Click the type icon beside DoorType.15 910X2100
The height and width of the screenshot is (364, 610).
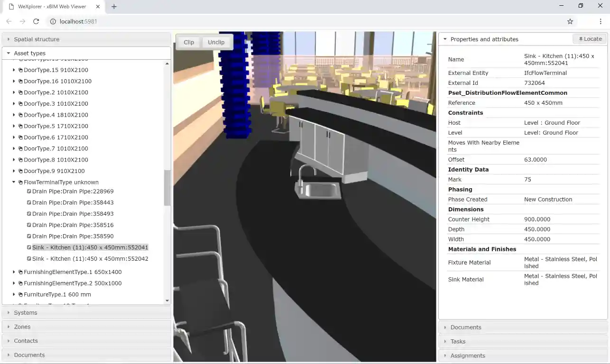tap(19, 70)
